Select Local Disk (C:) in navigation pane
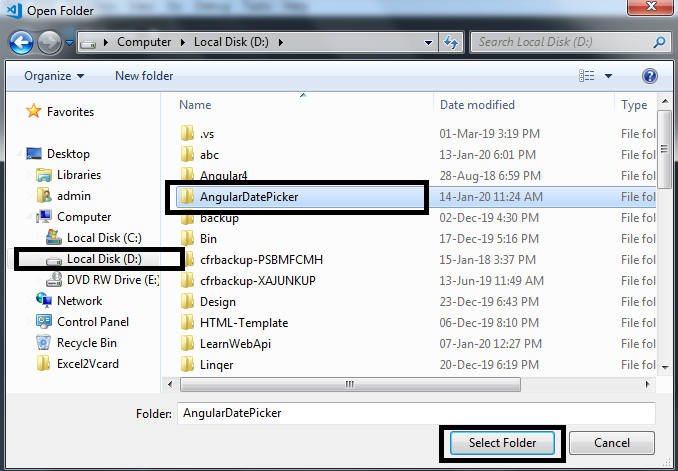This screenshot has width=678, height=471. point(104,238)
